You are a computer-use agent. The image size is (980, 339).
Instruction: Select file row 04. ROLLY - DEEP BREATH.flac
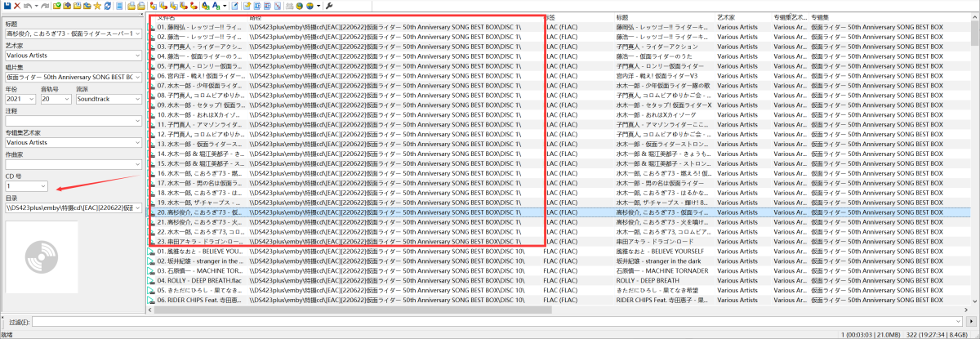560,280
